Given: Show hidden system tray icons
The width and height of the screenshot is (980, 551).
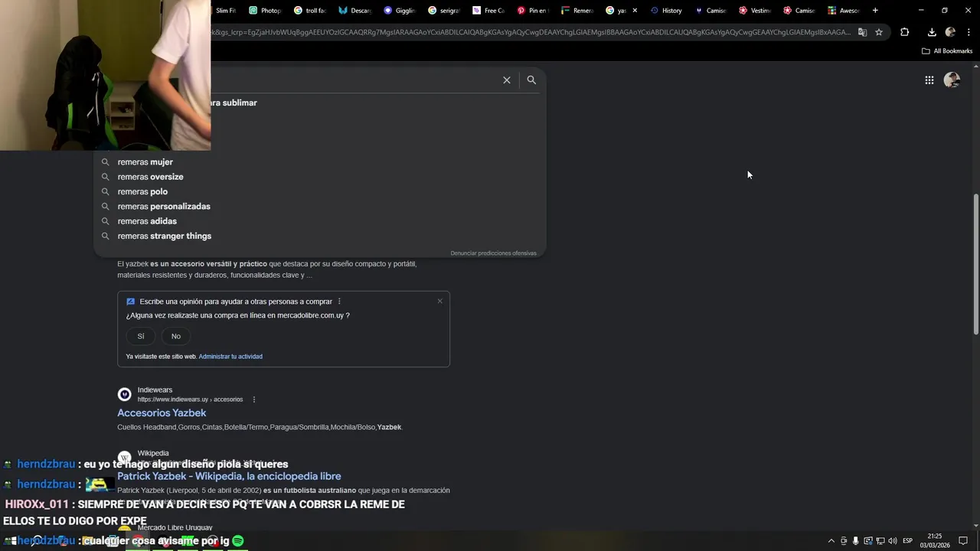Looking at the screenshot, I should click(831, 541).
